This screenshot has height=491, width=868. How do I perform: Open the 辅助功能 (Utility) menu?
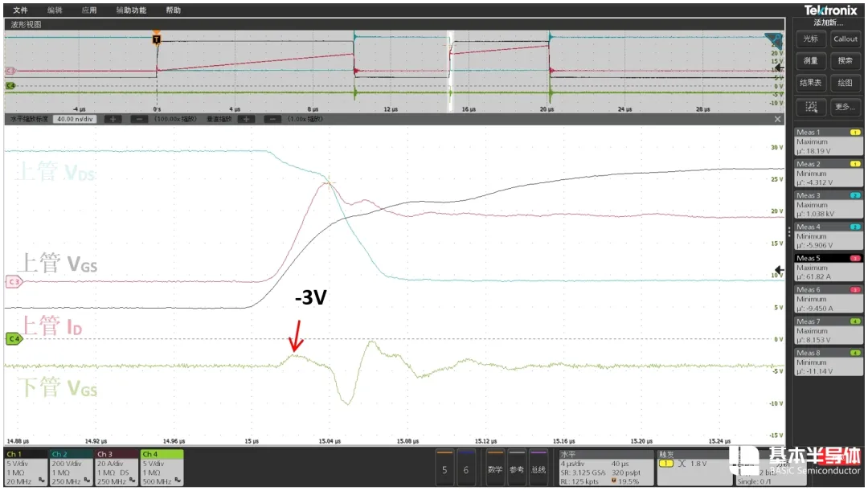click(x=131, y=10)
